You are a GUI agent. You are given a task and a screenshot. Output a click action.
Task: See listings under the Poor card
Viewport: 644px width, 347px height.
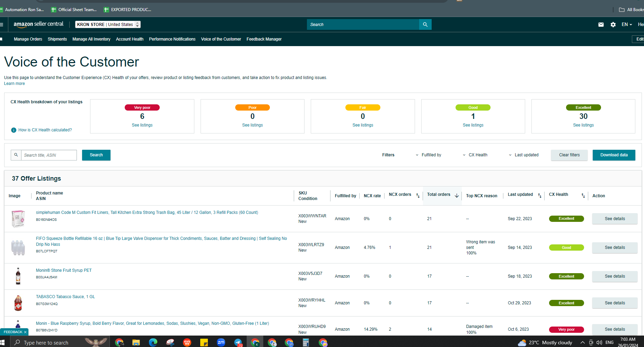(x=253, y=125)
